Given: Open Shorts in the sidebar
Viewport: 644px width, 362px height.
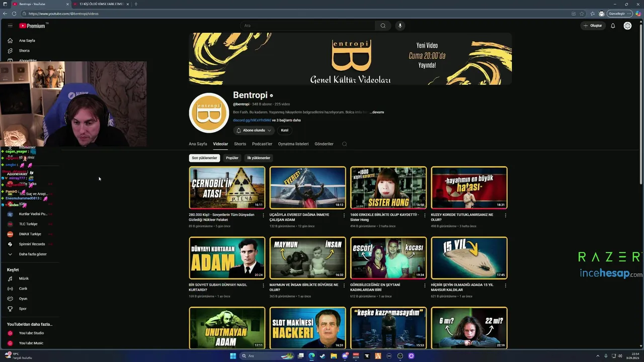Looking at the screenshot, I should 24,51.
